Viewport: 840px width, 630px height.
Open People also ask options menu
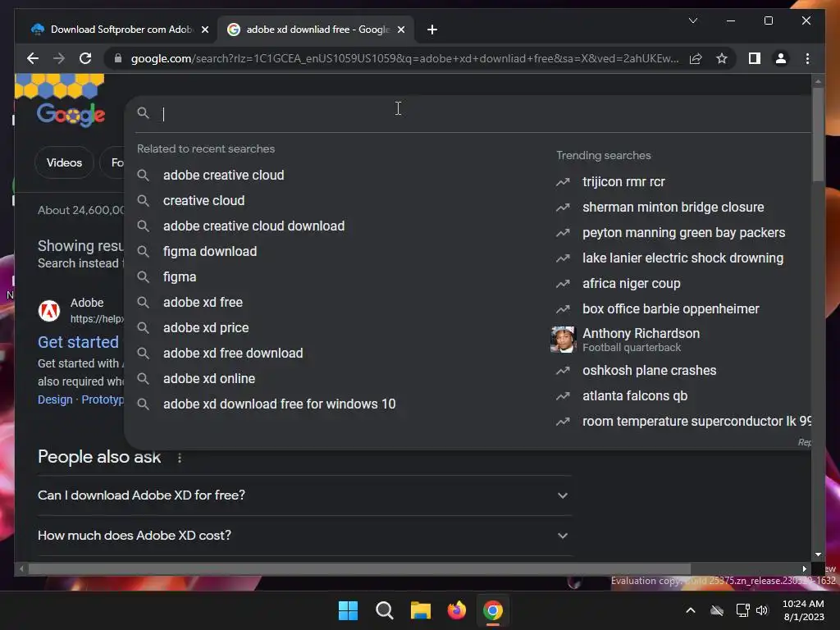(180, 458)
